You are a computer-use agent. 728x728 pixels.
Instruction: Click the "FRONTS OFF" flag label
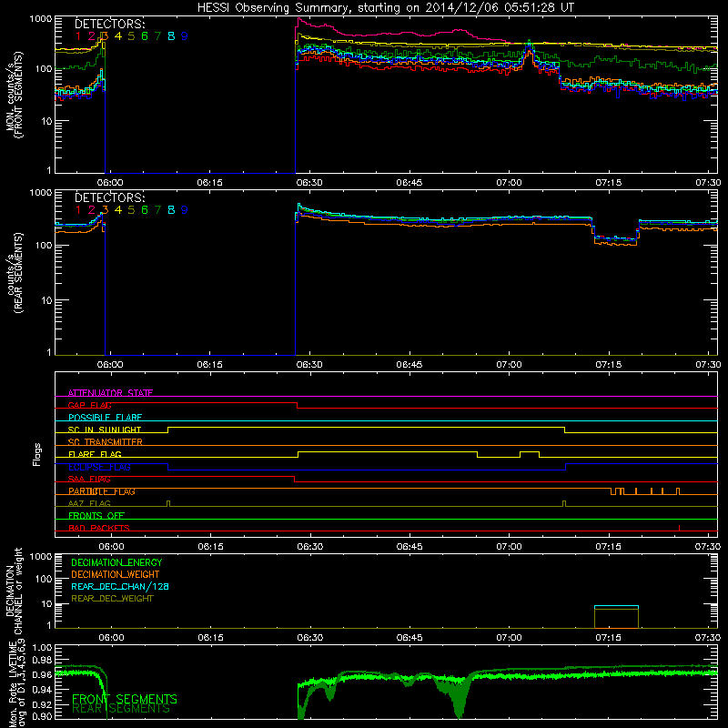[x=96, y=515]
